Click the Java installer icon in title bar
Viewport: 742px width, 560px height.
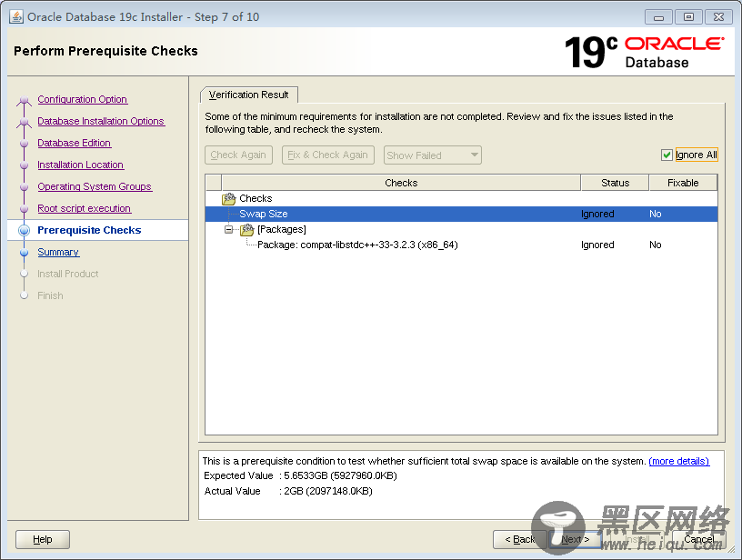pos(16,16)
